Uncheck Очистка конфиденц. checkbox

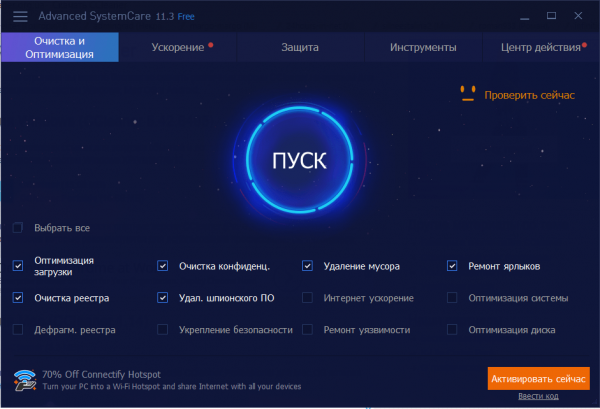coord(163,266)
